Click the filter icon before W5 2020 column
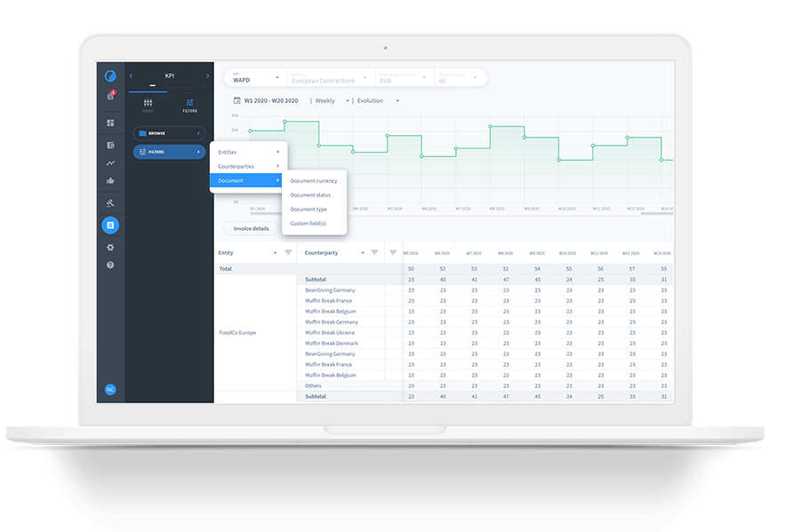 tap(393, 253)
